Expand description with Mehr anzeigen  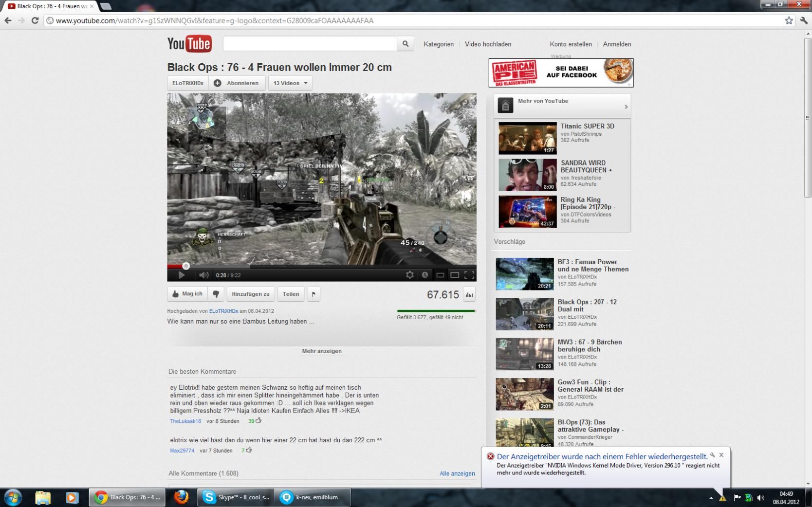(322, 351)
